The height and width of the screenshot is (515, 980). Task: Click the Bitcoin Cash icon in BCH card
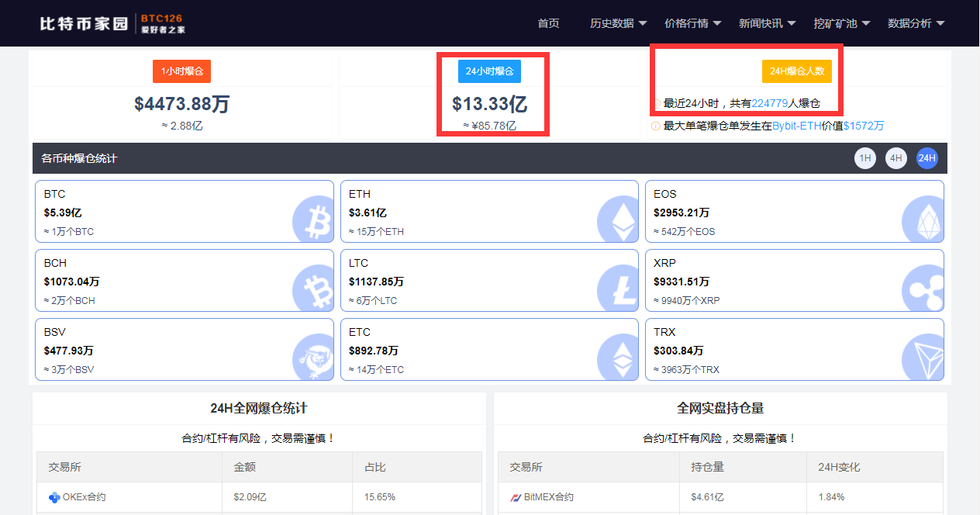click(x=313, y=289)
